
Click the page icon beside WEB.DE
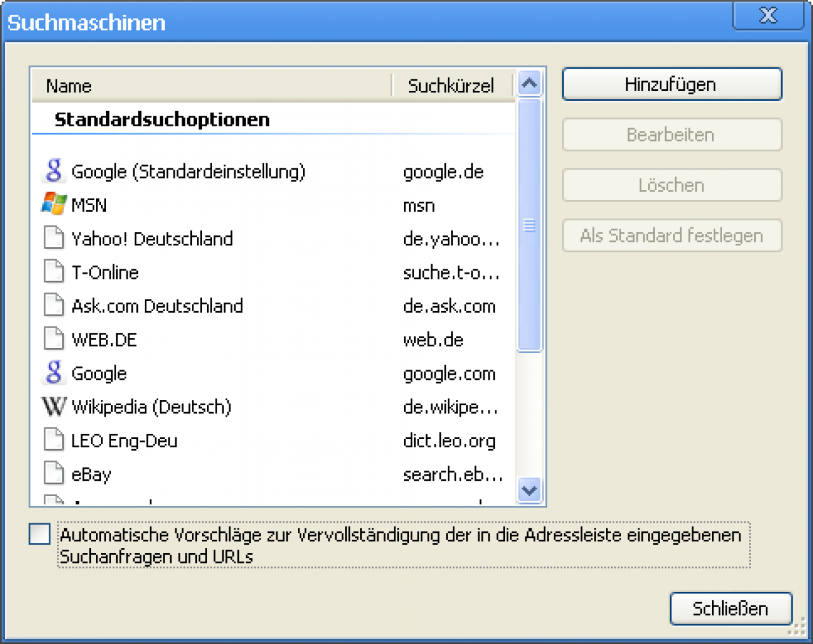coord(54,339)
